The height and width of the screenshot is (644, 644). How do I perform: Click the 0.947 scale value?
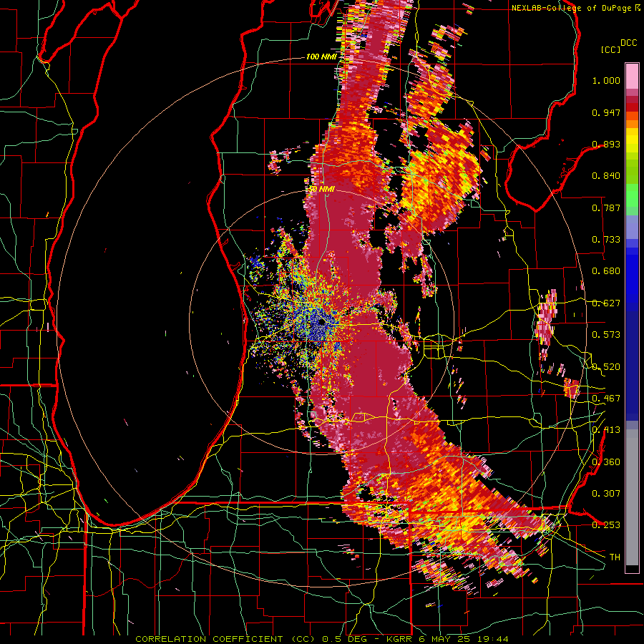tap(606, 112)
